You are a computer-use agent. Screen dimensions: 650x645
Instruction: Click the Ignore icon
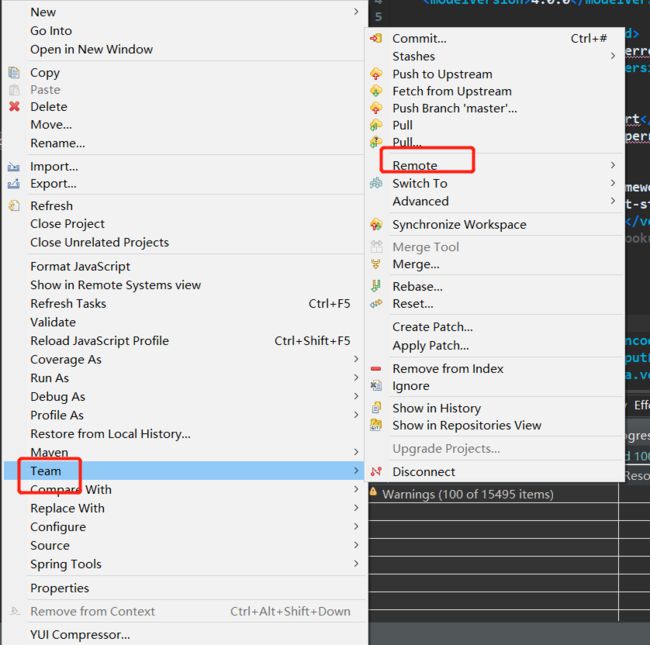376,386
